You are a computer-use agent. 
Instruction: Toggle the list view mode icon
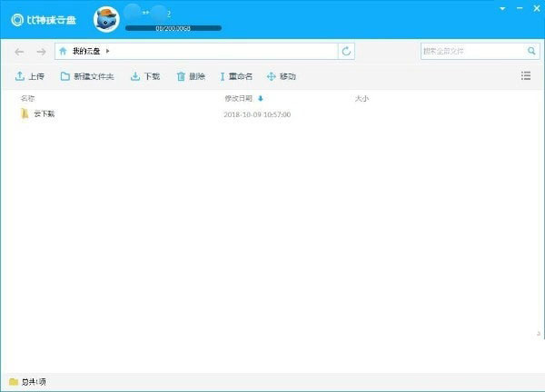(x=526, y=76)
